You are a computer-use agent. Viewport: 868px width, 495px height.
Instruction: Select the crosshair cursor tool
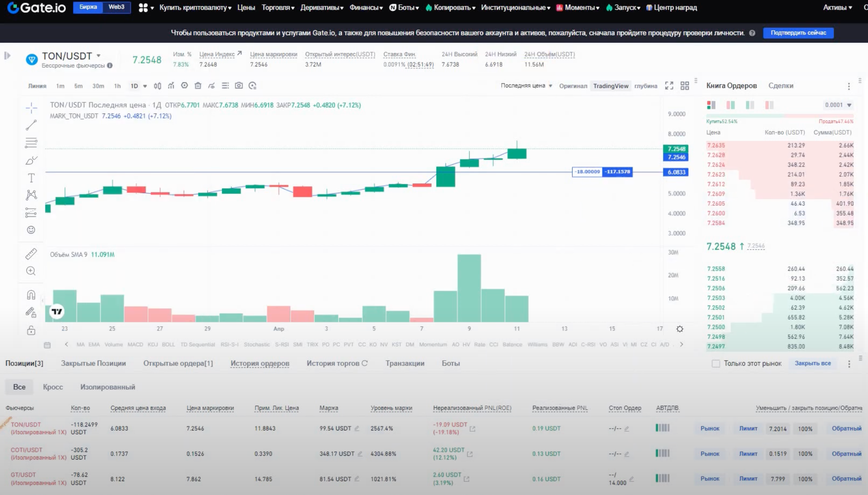pyautogui.click(x=31, y=107)
